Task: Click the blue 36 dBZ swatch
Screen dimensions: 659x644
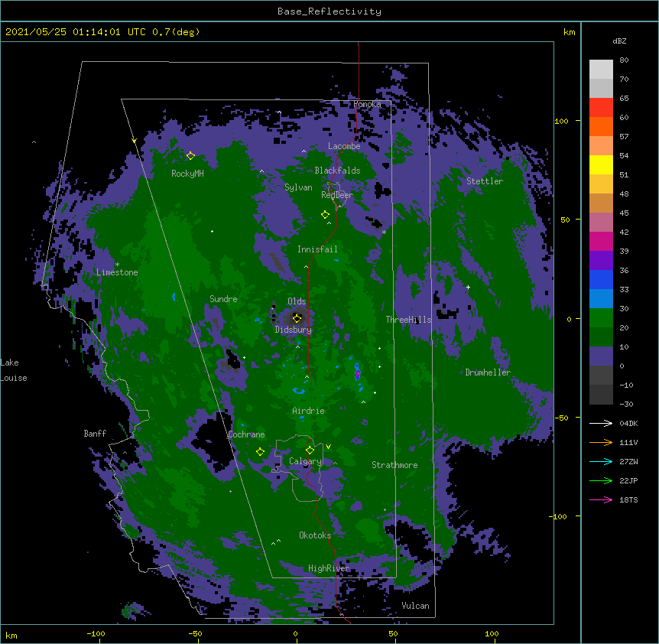Action: (x=601, y=279)
